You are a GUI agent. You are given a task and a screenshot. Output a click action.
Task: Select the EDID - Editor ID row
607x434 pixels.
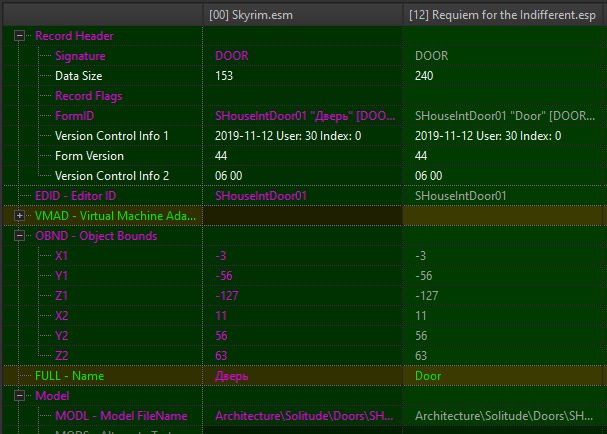click(75, 196)
